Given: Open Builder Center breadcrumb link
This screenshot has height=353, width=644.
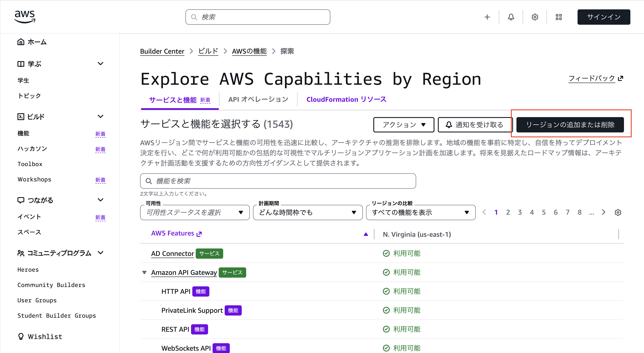Looking at the screenshot, I should 162,51.
